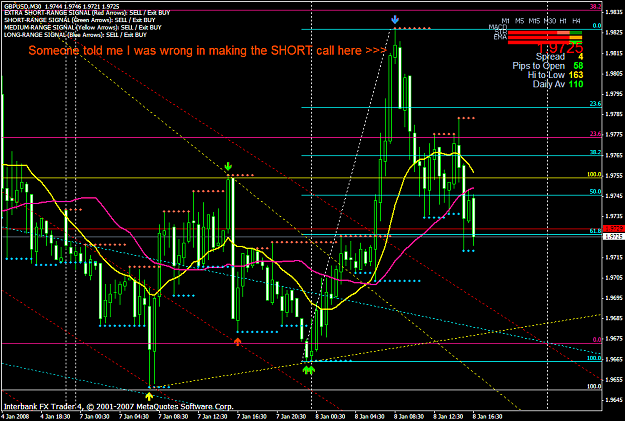Click the MACD indicator row label
Viewport: 625px width, 421px height.
(498, 27)
